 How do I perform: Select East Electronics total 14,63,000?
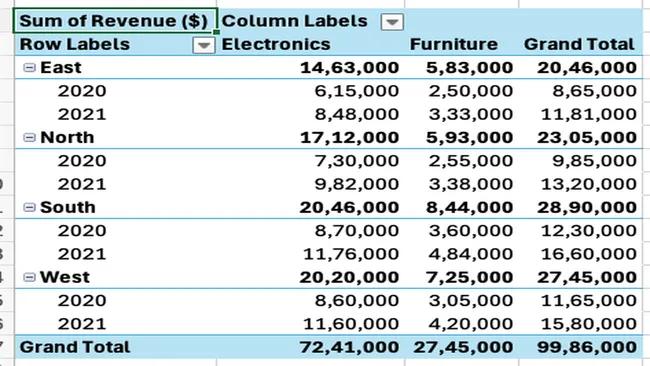pos(349,68)
